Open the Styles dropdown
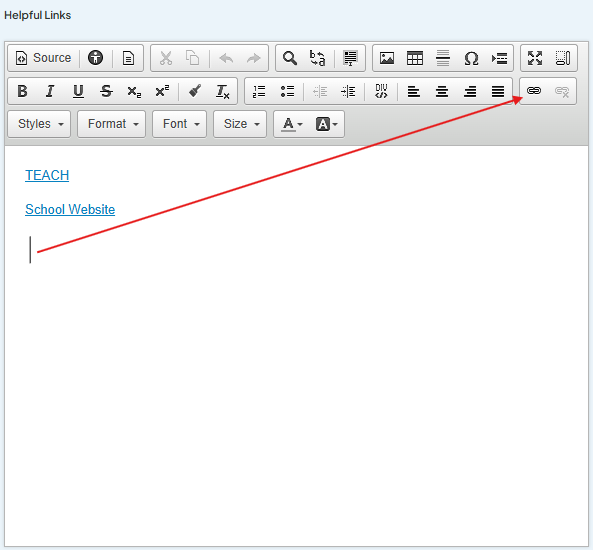Screen dimensions: 593x550 39,124
